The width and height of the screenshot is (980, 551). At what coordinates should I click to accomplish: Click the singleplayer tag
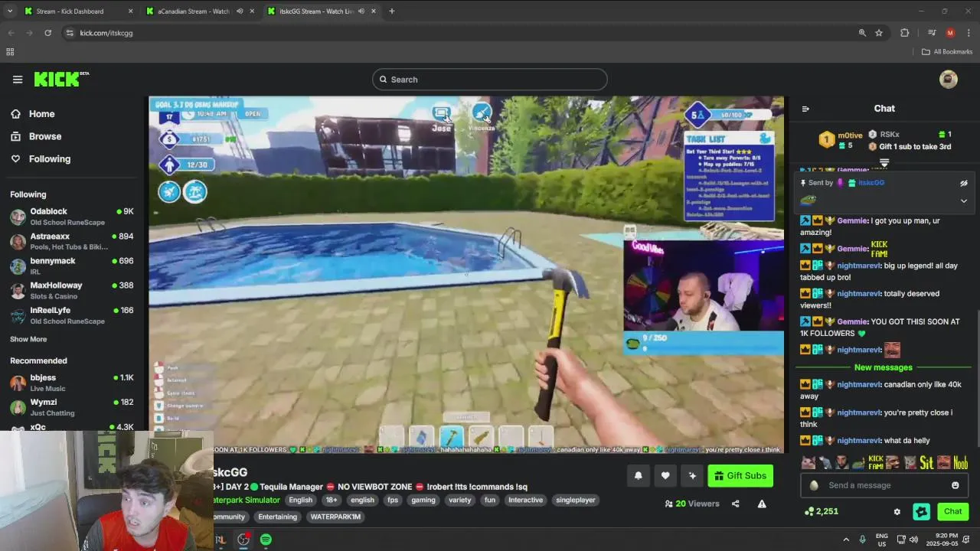coord(576,500)
